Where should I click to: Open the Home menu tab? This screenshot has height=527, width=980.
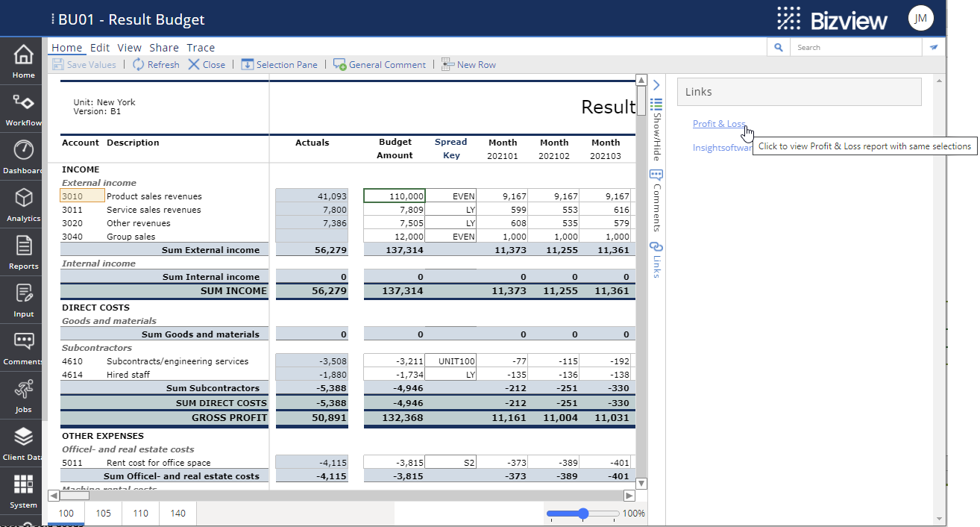pyautogui.click(x=66, y=48)
